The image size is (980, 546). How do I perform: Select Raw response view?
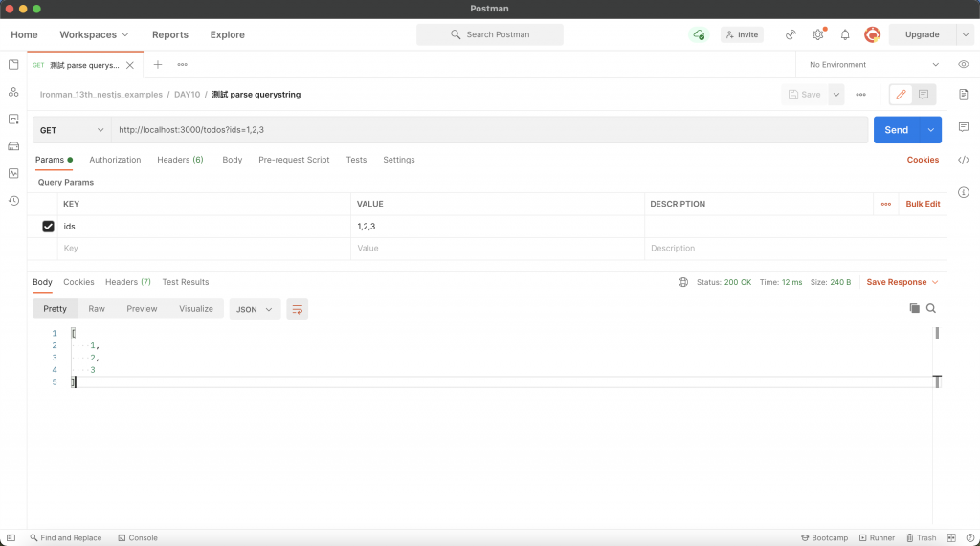pyautogui.click(x=97, y=309)
